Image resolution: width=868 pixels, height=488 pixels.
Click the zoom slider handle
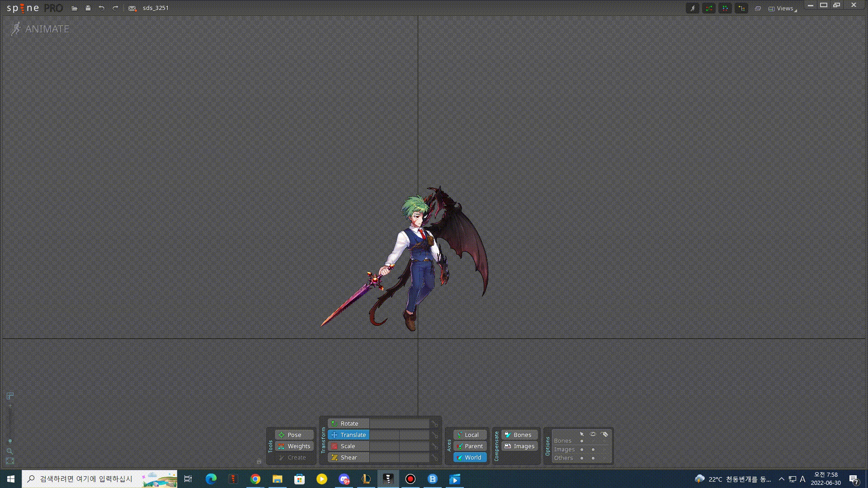10,441
